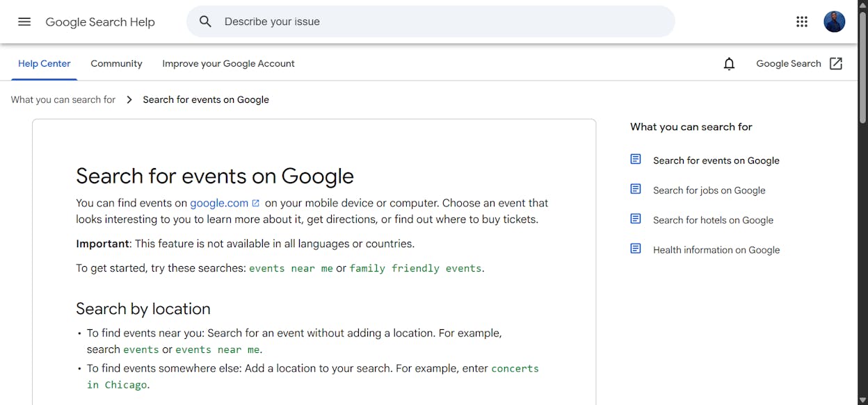Open the Google Search link
The height and width of the screenshot is (405, 868).
click(789, 63)
